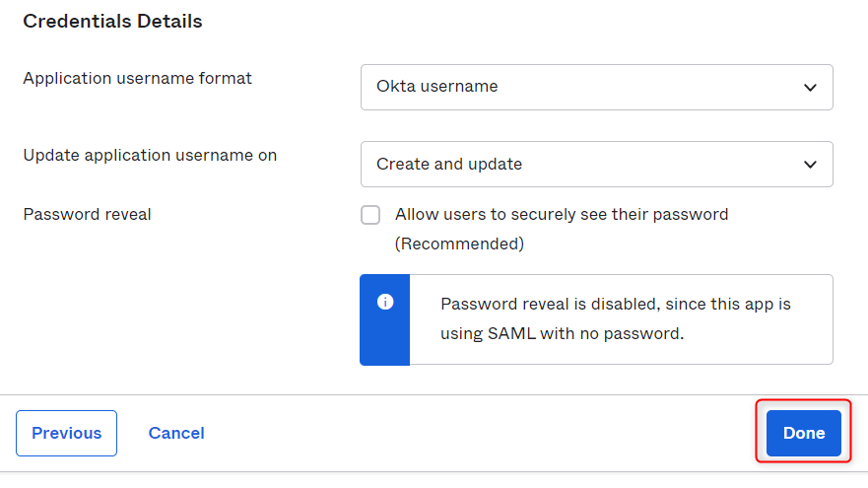Click the Done button
The image size is (868, 488).
click(804, 433)
